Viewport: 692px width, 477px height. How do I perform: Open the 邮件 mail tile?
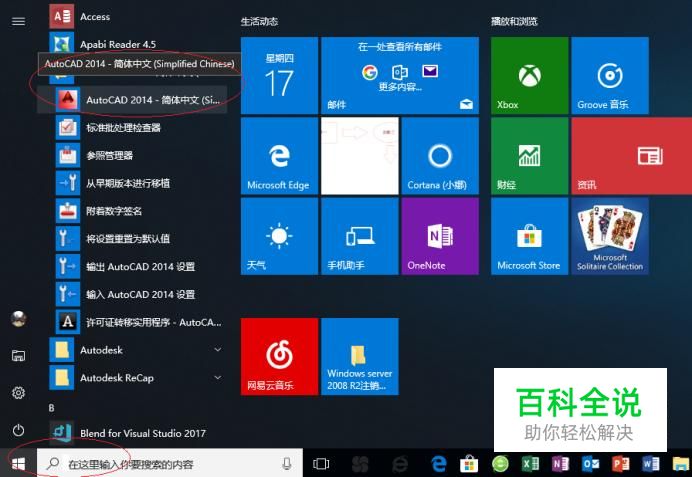(400, 75)
